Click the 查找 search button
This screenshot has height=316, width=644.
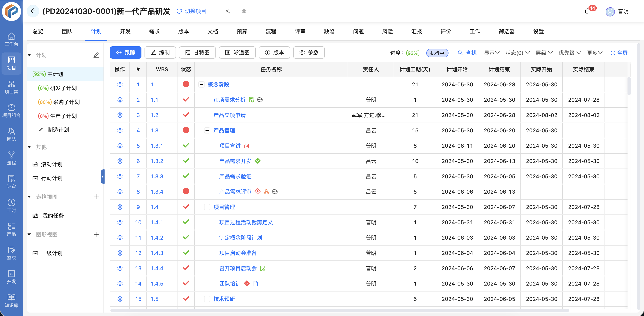(x=467, y=53)
